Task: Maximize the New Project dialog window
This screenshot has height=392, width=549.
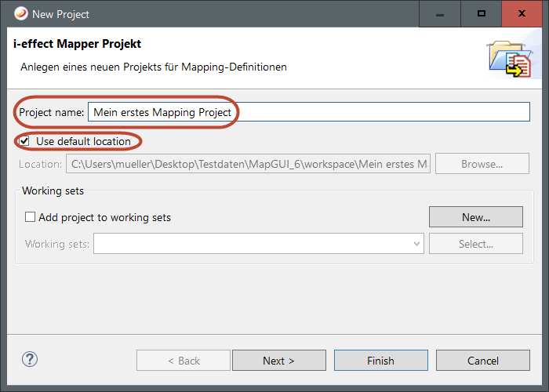Action: tap(482, 13)
